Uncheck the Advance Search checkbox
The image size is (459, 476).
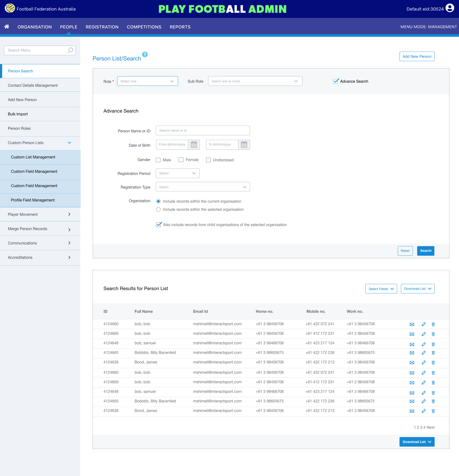[x=336, y=81]
